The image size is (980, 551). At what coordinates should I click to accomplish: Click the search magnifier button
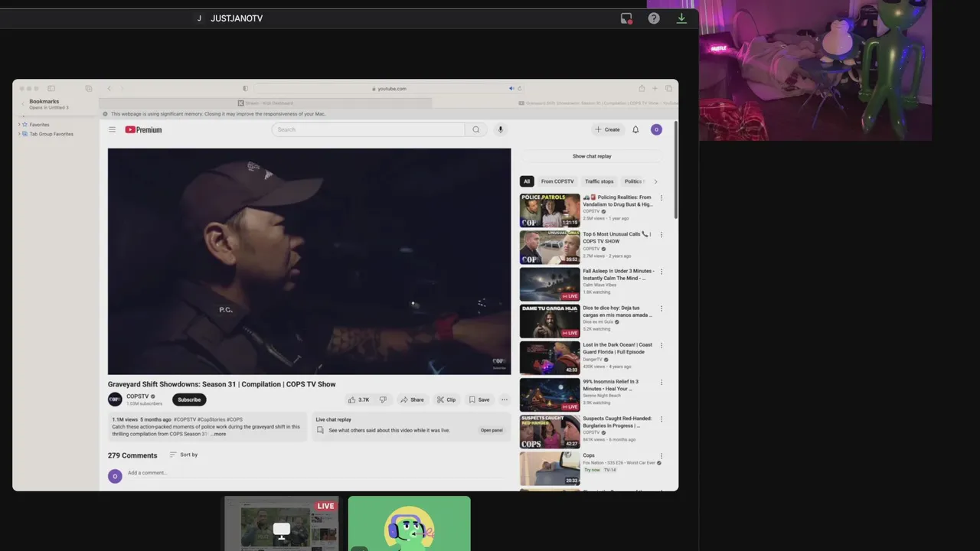tap(475, 129)
